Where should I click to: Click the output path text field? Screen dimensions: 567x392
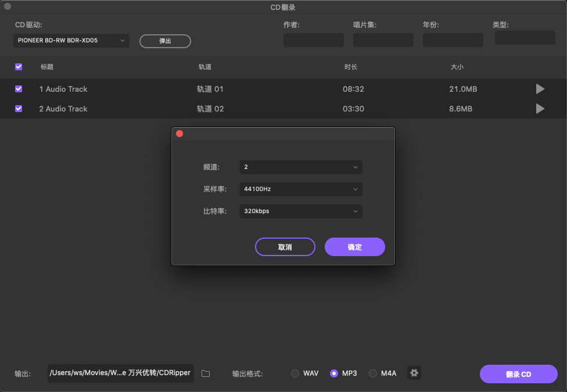tap(120, 373)
